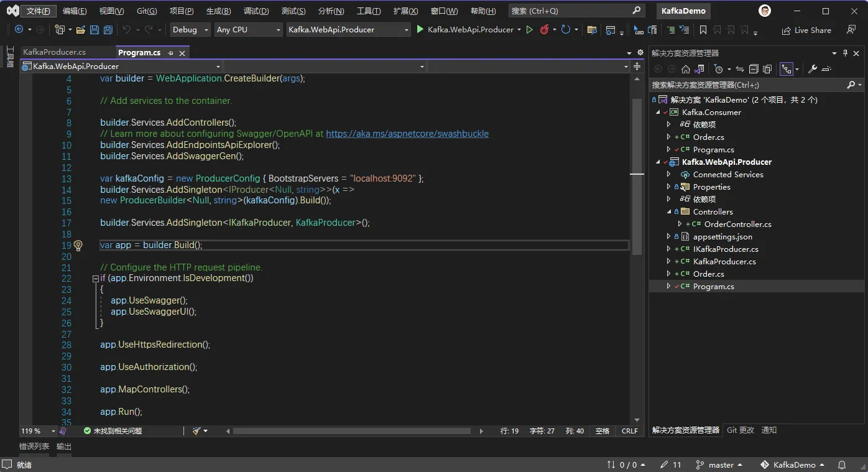868x472 pixels.
Task: Switch to the KafkaProducer.cs tab
Action: click(65, 52)
